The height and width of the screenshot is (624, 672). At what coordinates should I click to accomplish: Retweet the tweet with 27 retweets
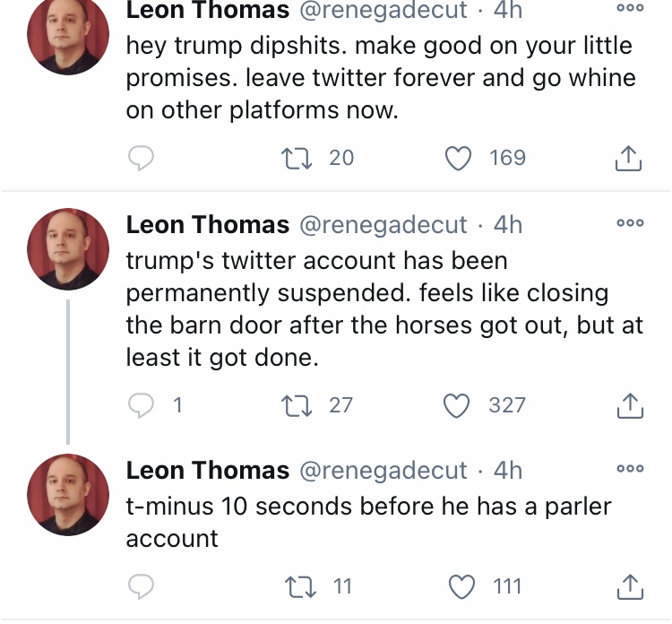[297, 406]
